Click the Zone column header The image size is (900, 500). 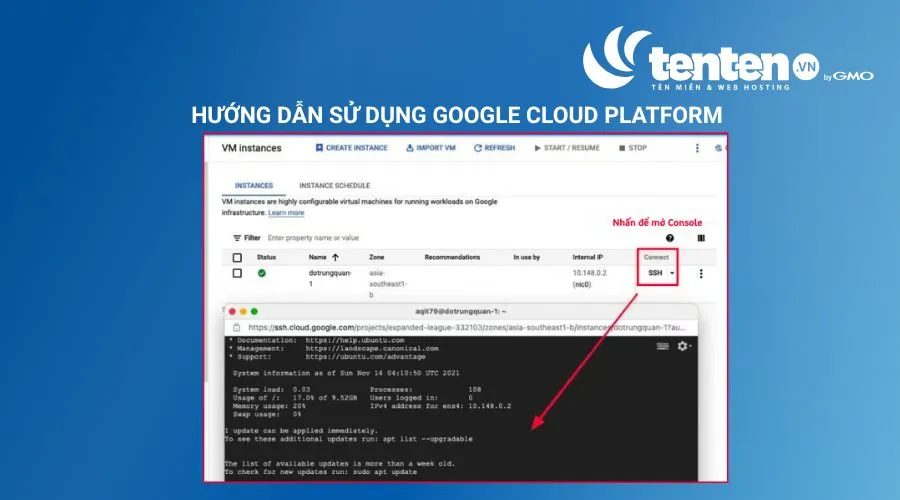(377, 257)
